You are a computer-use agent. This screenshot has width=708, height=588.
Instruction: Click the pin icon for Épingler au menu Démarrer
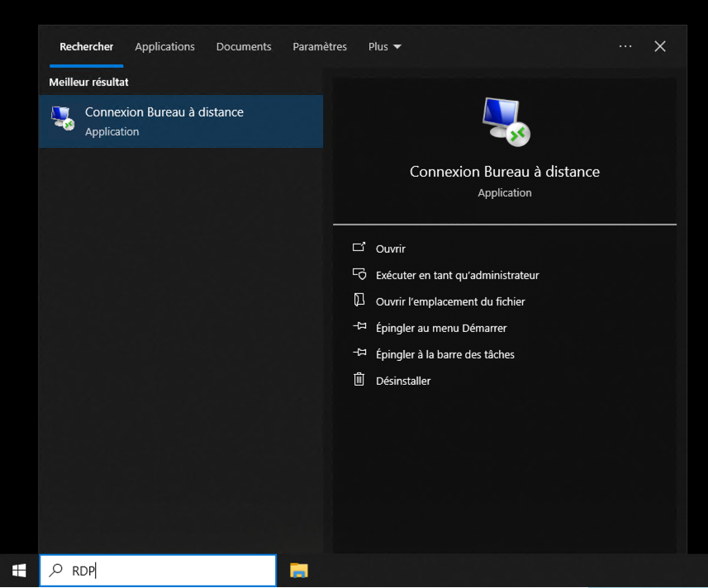point(359,326)
